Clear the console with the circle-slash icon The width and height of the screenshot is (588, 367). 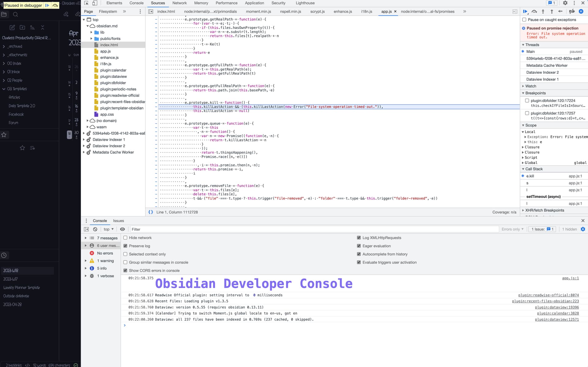95,229
